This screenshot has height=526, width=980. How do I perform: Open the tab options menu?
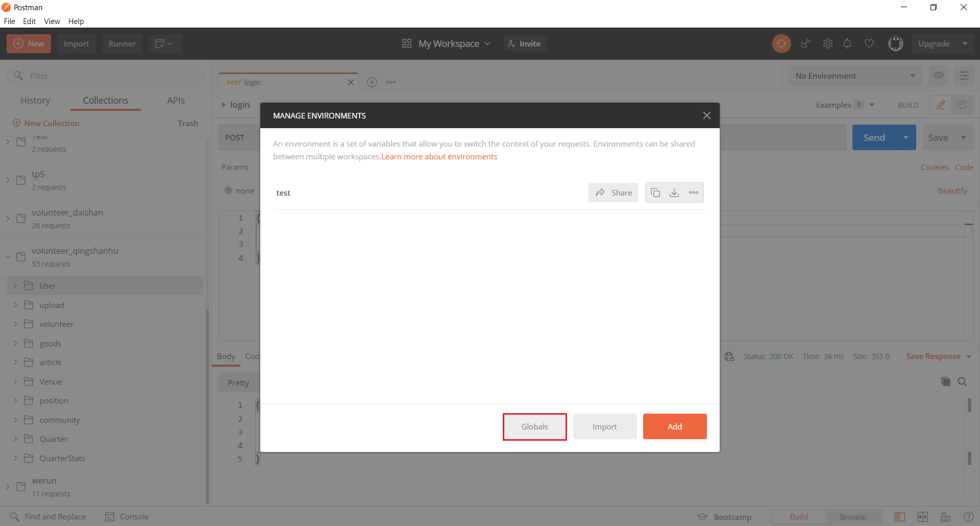[391, 82]
